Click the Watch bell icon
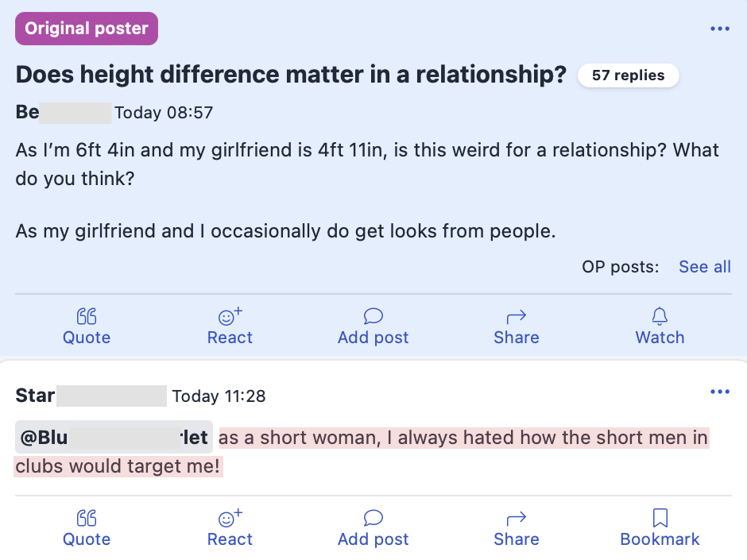The image size is (747, 560). pos(660,315)
